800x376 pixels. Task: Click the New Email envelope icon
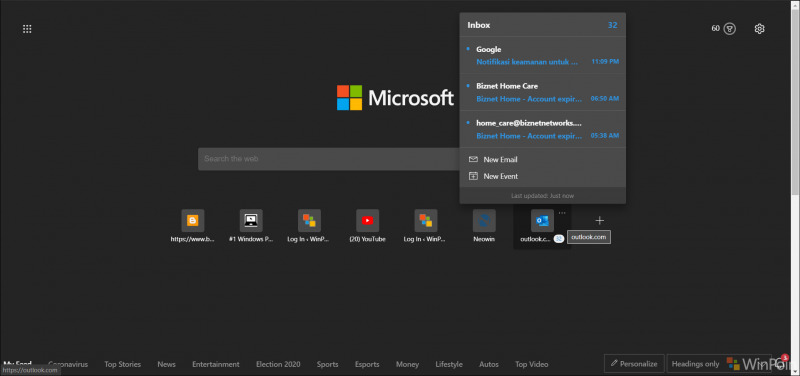coord(473,160)
